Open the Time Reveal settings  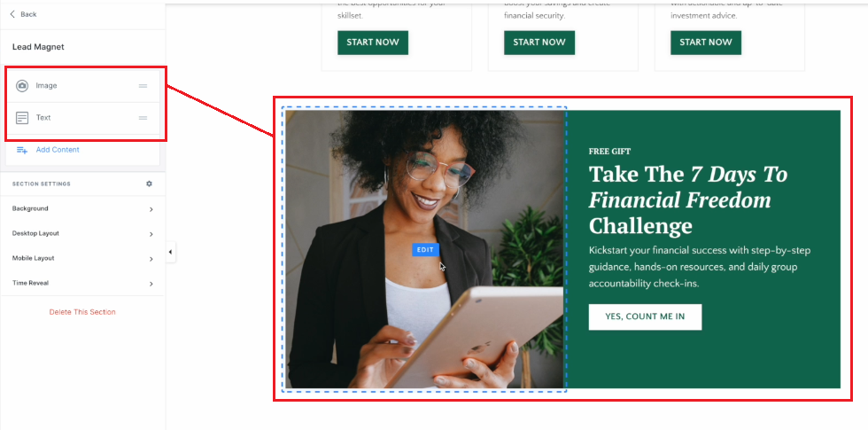[82, 283]
